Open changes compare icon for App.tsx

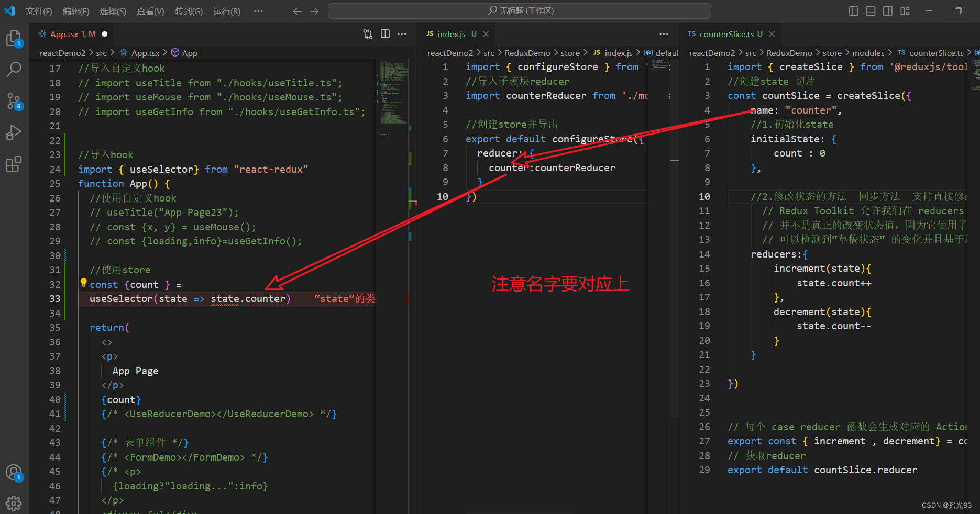pyautogui.click(x=368, y=34)
